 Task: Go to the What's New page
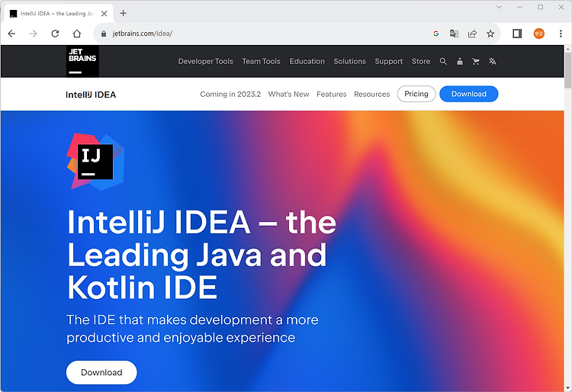(x=288, y=94)
